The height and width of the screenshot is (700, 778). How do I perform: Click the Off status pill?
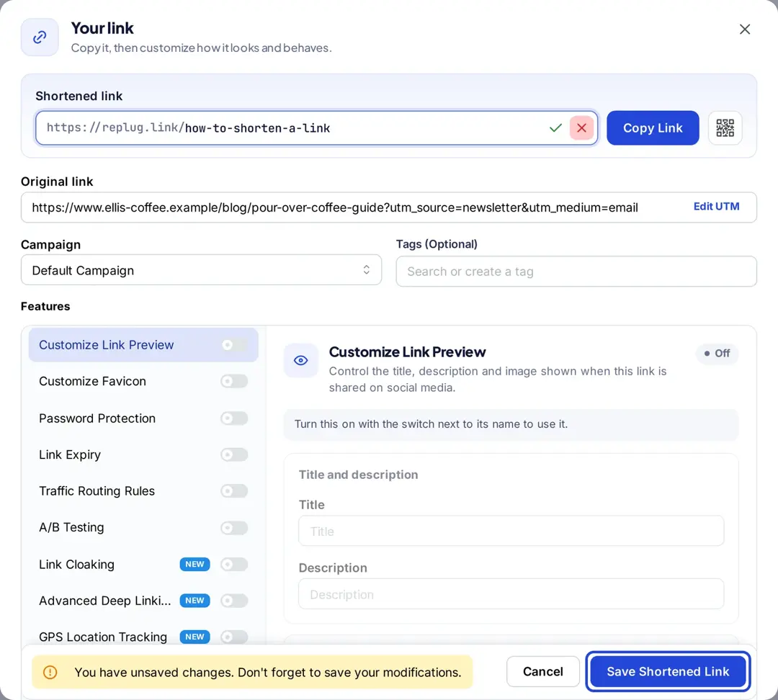(717, 353)
